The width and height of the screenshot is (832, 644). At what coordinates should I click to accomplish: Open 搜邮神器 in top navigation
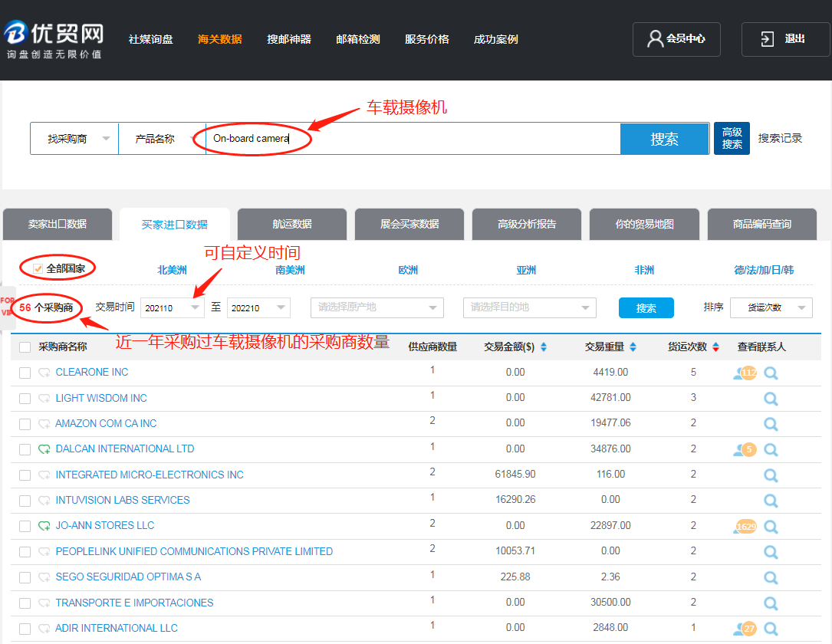click(x=288, y=39)
